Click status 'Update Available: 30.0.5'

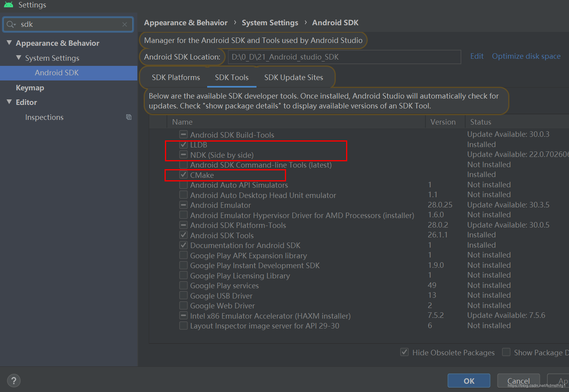[508, 225]
